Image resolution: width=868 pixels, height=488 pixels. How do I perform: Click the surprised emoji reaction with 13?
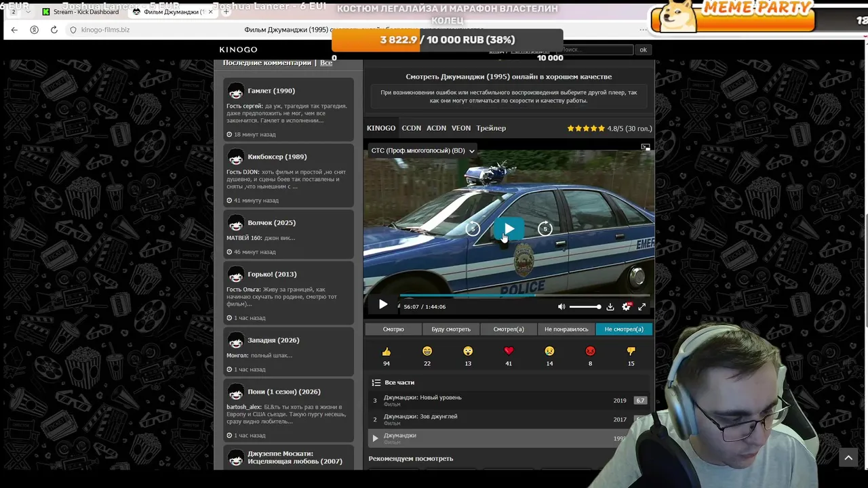468,351
